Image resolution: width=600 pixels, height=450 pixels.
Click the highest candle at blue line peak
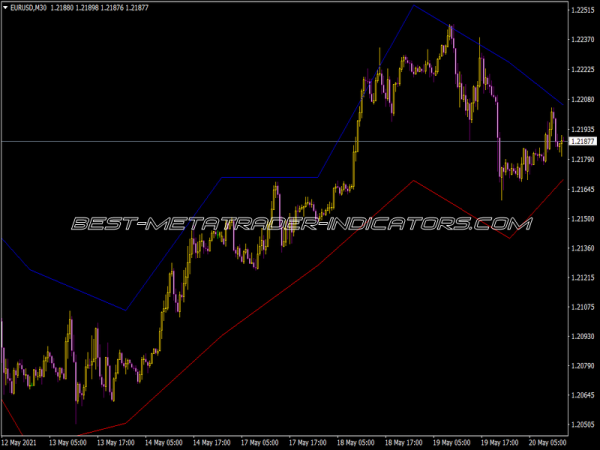click(450, 32)
